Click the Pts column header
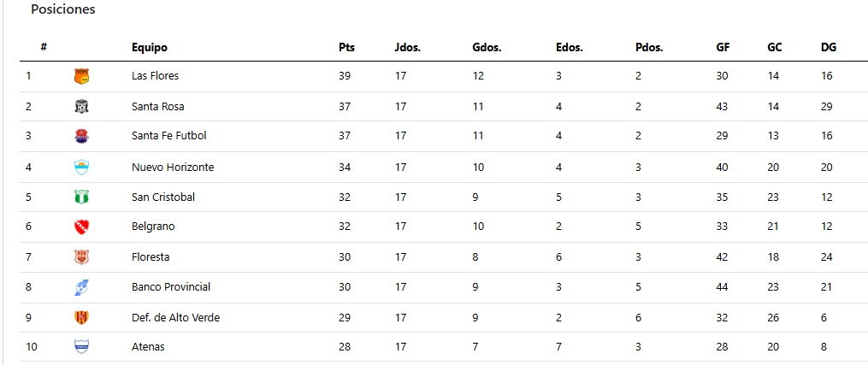 [x=346, y=48]
